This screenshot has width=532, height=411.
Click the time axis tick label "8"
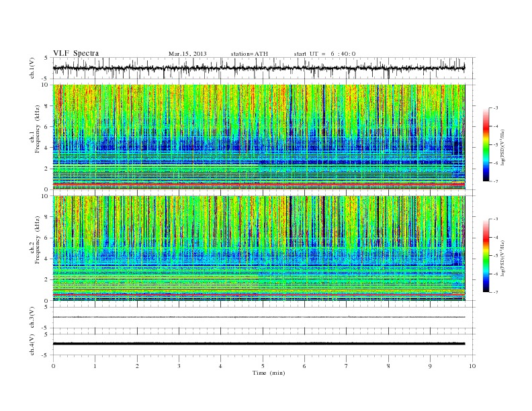[x=388, y=366]
